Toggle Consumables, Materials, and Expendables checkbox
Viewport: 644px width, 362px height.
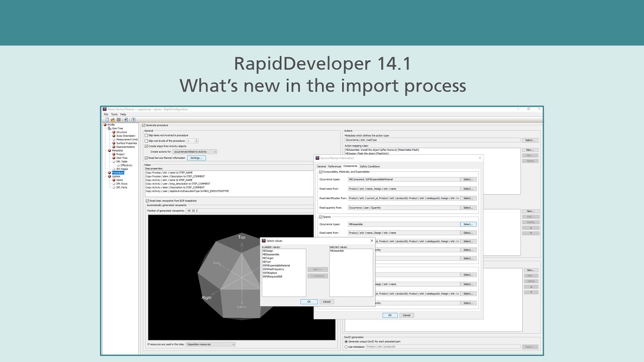(x=320, y=172)
